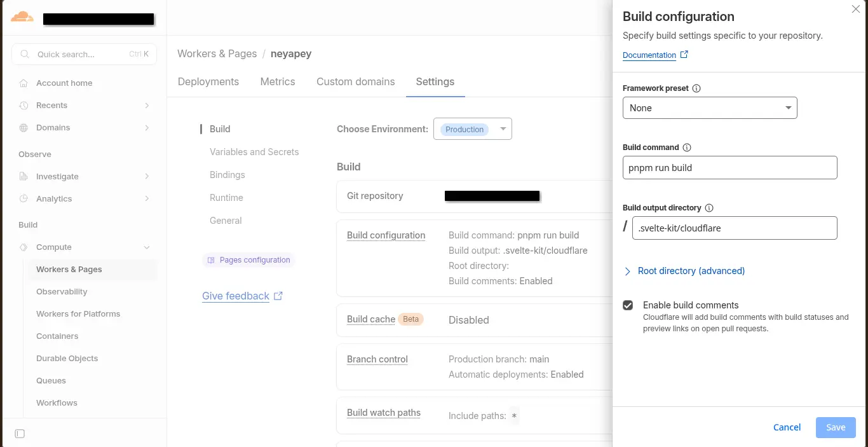Click into the Build output directory field

click(735, 228)
